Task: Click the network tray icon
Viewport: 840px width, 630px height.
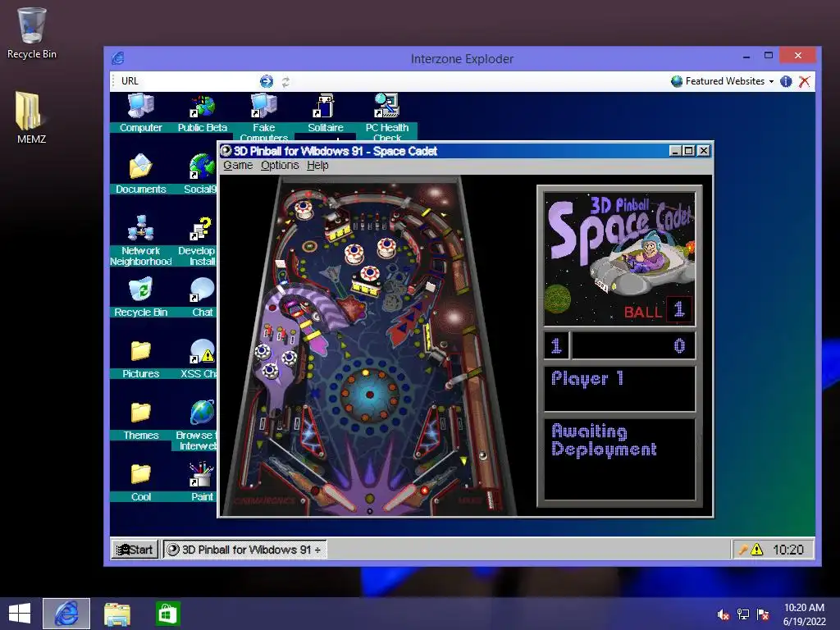Action: tap(743, 614)
